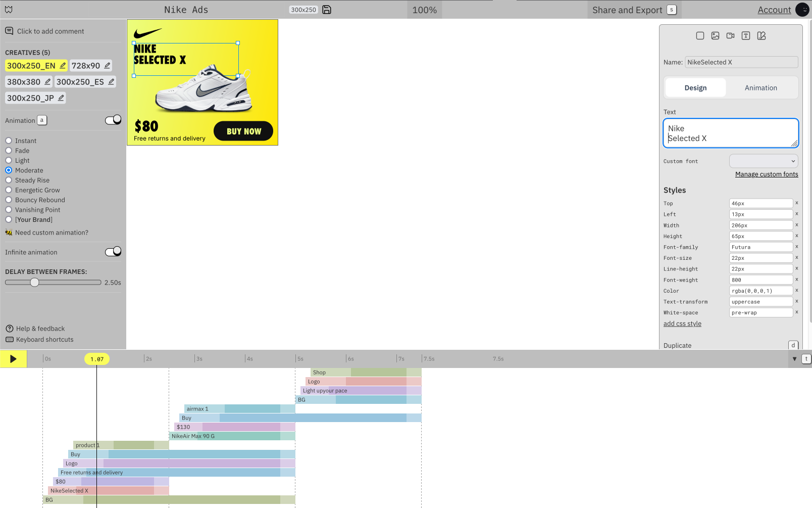812x508 pixels.
Task: Select the Light animation preset
Action: point(9,160)
